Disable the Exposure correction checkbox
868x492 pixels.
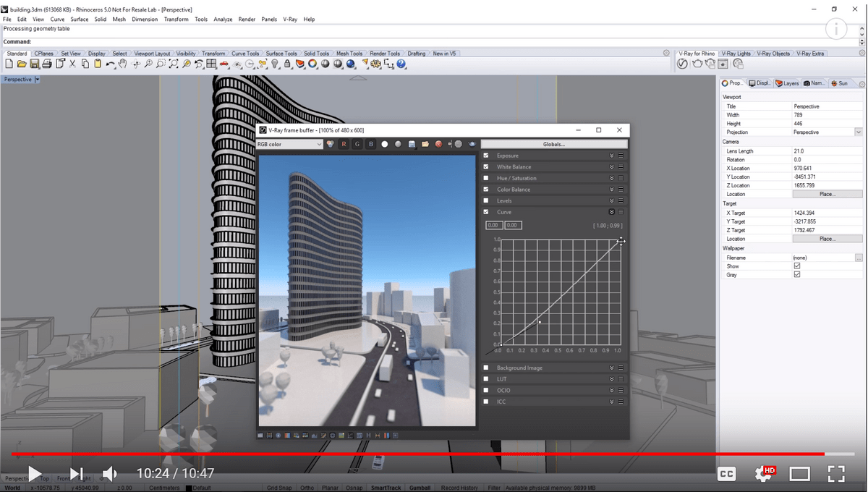click(x=486, y=155)
